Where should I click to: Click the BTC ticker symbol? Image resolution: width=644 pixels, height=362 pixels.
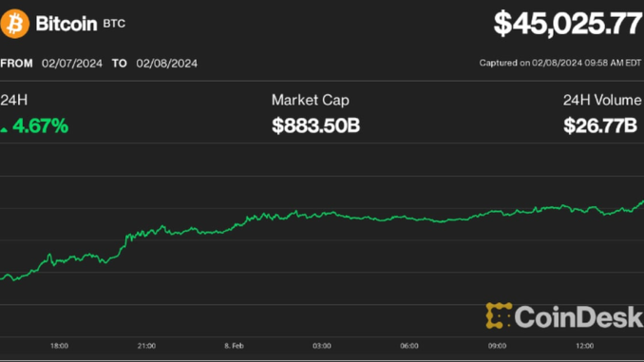pyautogui.click(x=114, y=24)
